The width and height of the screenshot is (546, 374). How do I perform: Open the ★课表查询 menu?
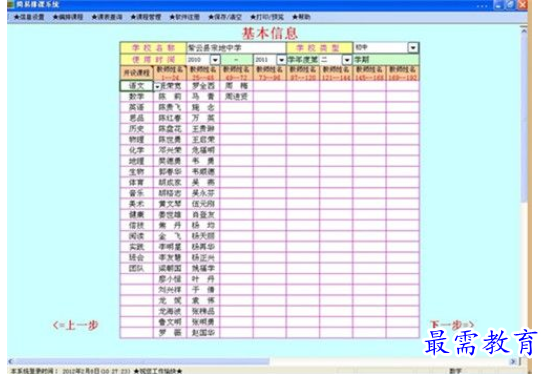tap(107, 17)
